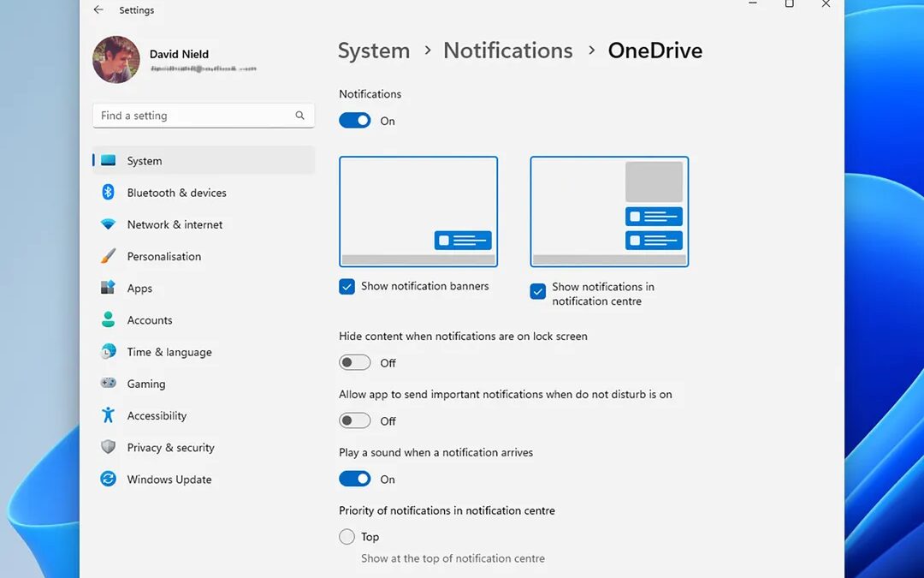Uncheck Show notifications in notification centre
Viewport: 924px width, 578px height.
coord(538,292)
